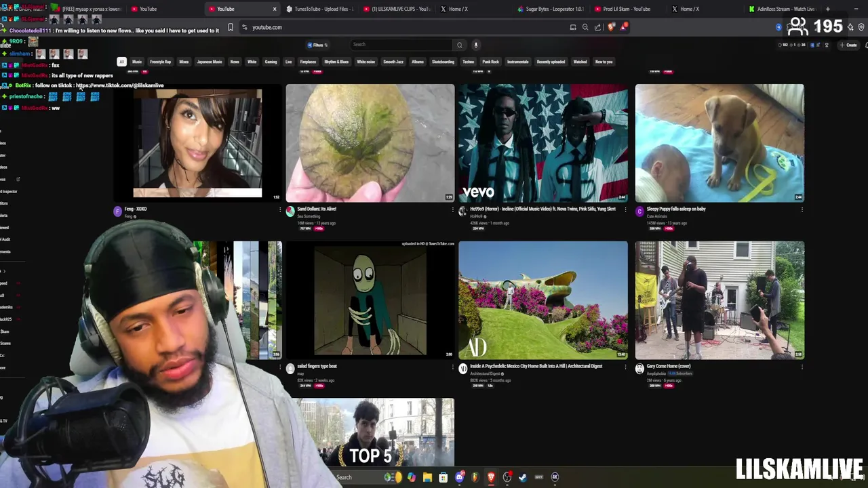Choose the White noise chip
This screenshot has width=868, height=488.
[x=366, y=62]
